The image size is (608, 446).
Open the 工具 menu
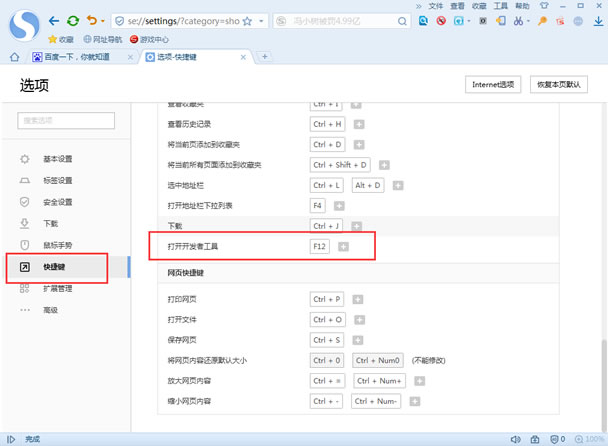501,6
